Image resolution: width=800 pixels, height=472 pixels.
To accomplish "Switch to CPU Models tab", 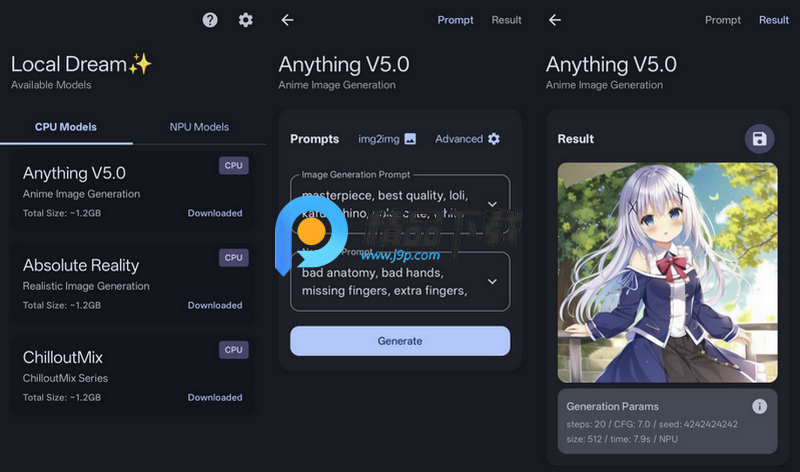I will pos(66,127).
